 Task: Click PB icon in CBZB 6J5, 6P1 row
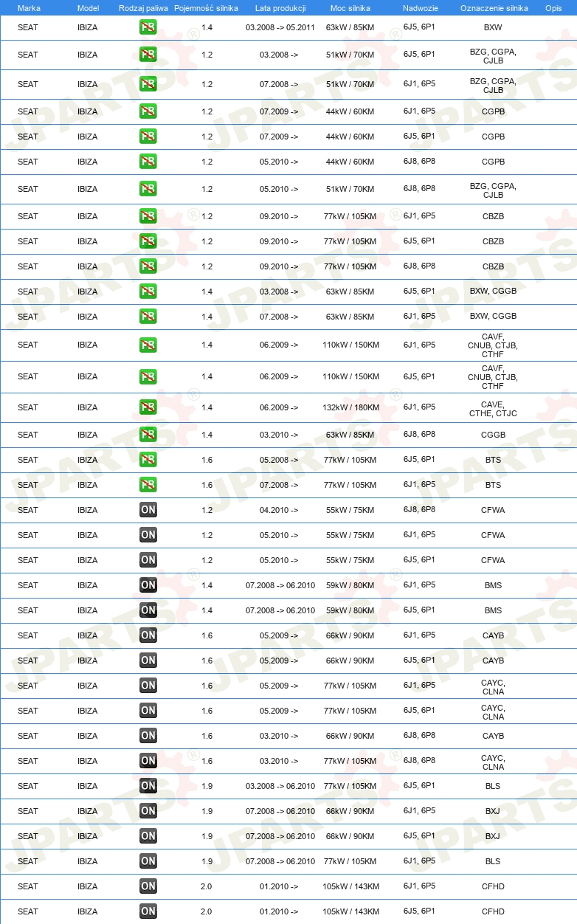click(x=148, y=241)
